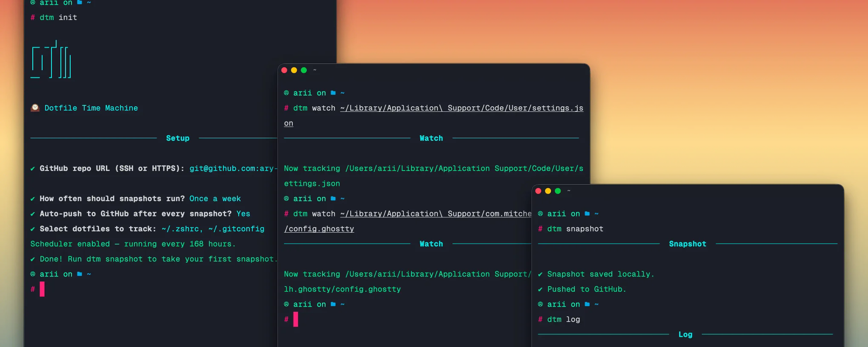Click the 'Done! Run dtm snapshot' message line
Image resolution: width=868 pixels, height=347 pixels.
154,259
